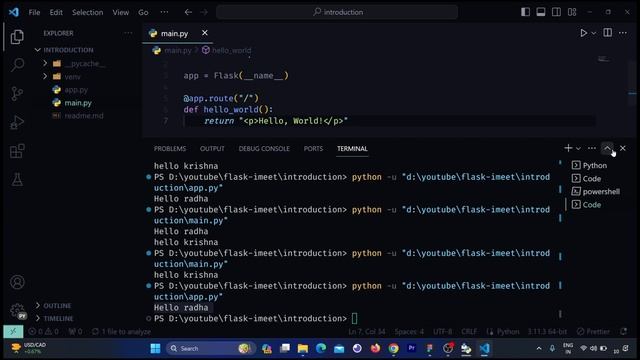
Task: Select Python language mode in status bar
Action: coord(508,331)
